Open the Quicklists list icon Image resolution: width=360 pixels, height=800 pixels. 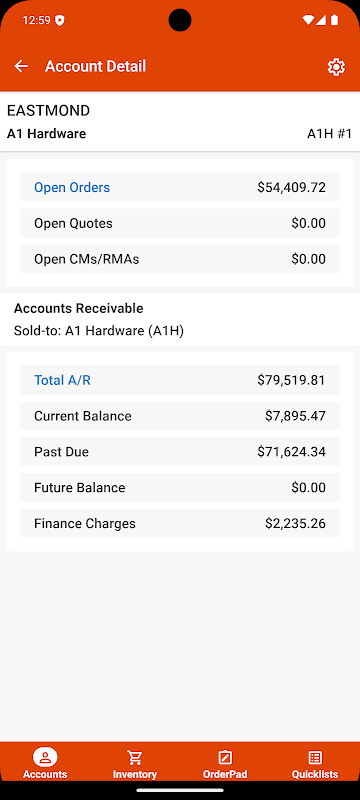point(315,757)
